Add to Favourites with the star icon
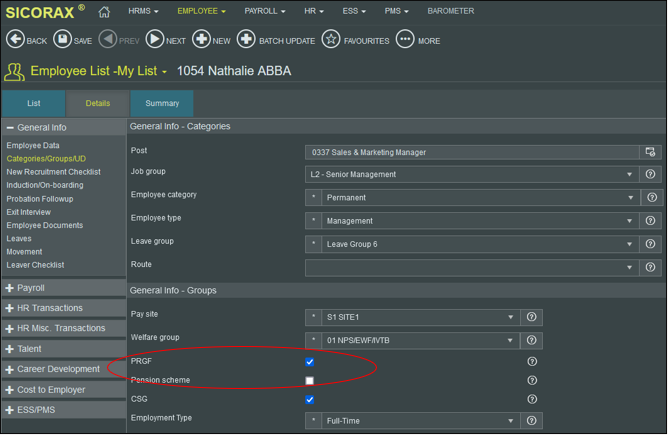The image size is (671, 437). coord(331,40)
